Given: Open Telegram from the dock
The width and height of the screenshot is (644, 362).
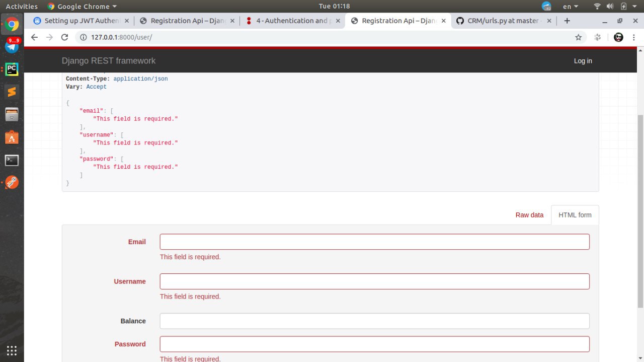Looking at the screenshot, I should 12,46.
